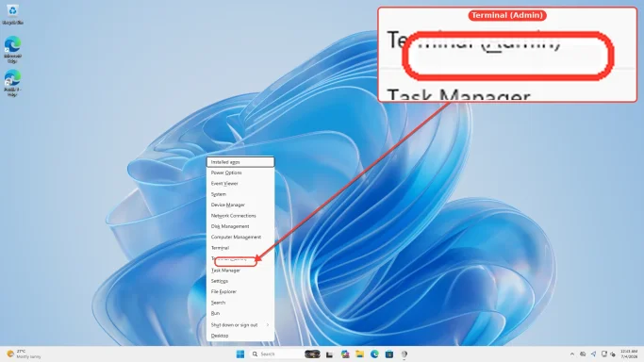Screen dimensions: 644x362
Task: Select Settings in the context menu
Action: coord(240,281)
